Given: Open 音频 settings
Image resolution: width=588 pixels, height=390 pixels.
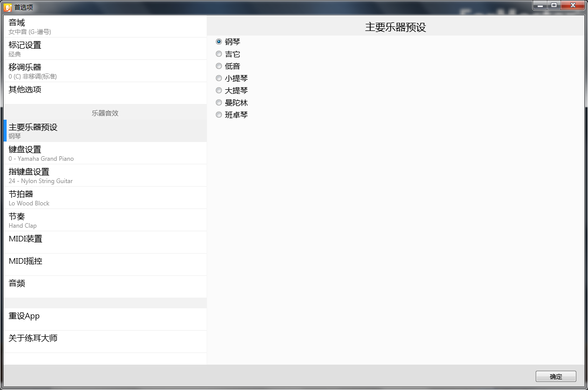Looking at the screenshot, I should pos(105,287).
